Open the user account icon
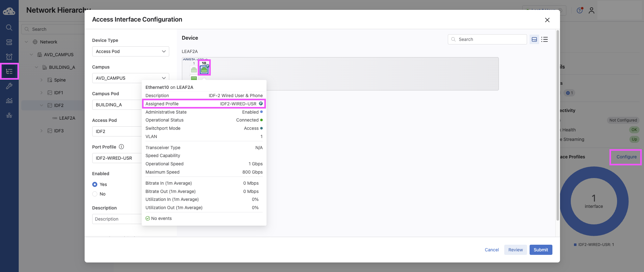This screenshot has height=272, width=644. click(x=591, y=10)
